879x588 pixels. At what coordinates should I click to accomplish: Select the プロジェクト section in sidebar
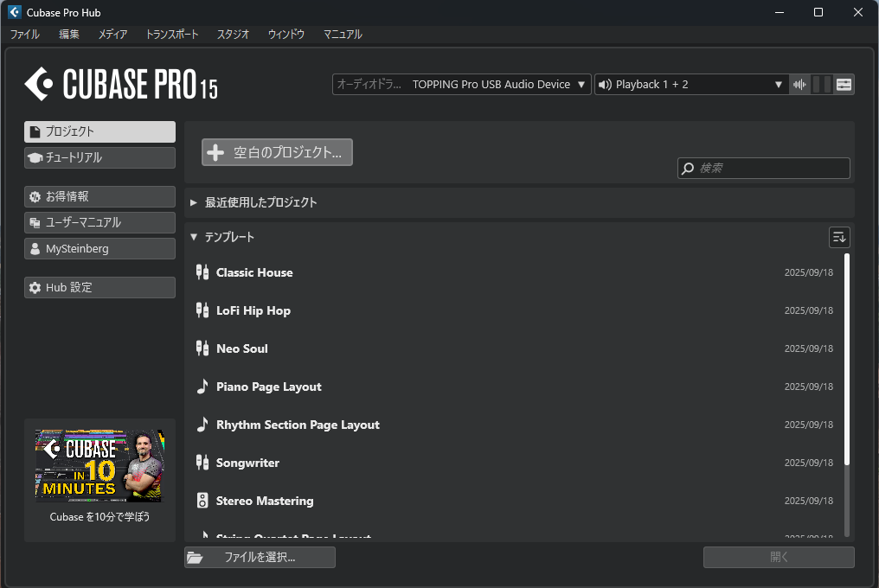(99, 132)
